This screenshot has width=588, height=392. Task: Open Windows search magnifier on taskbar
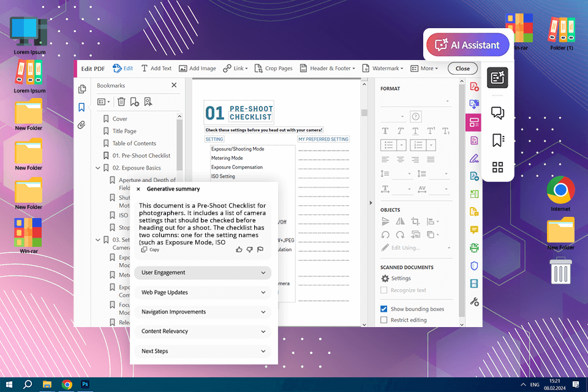(28, 385)
